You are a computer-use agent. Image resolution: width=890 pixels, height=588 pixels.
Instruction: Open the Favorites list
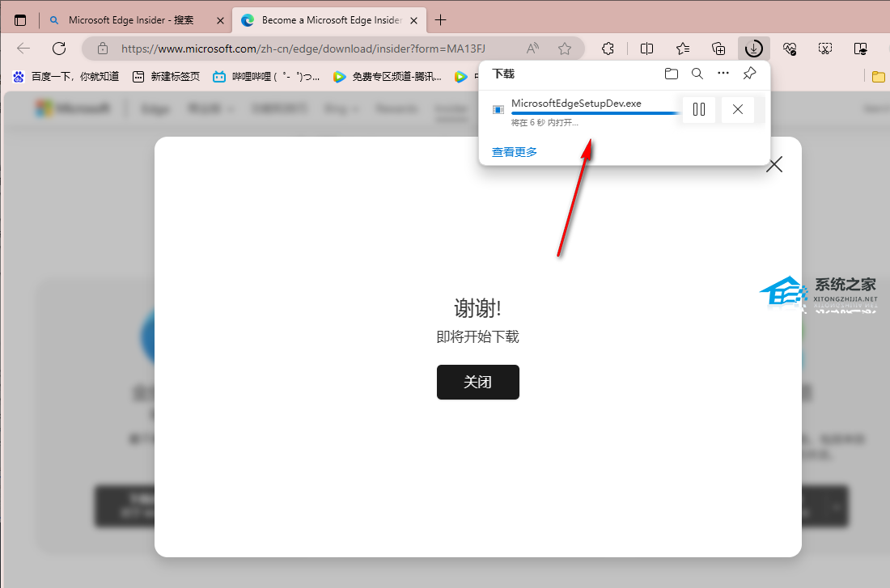click(683, 49)
